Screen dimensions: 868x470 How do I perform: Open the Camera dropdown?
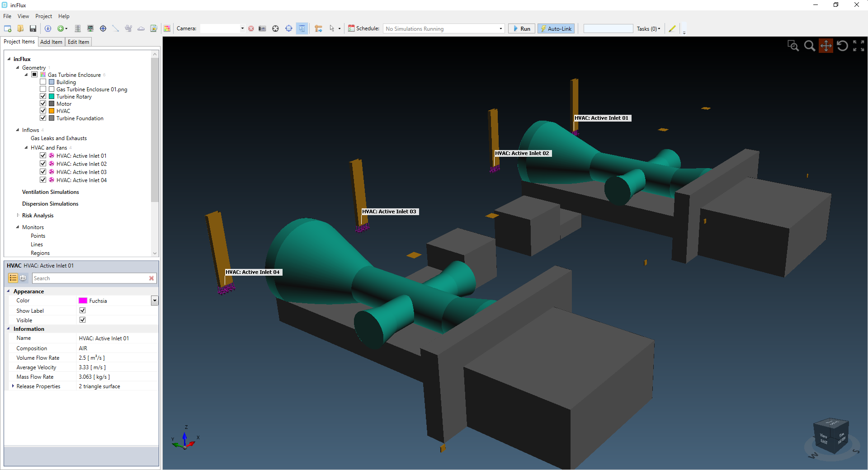[242, 28]
